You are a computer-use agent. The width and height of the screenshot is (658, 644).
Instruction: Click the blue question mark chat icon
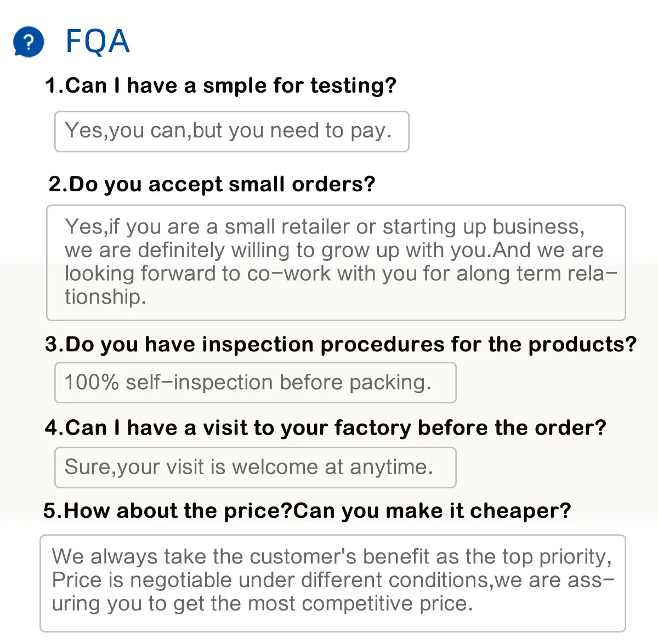tap(29, 42)
